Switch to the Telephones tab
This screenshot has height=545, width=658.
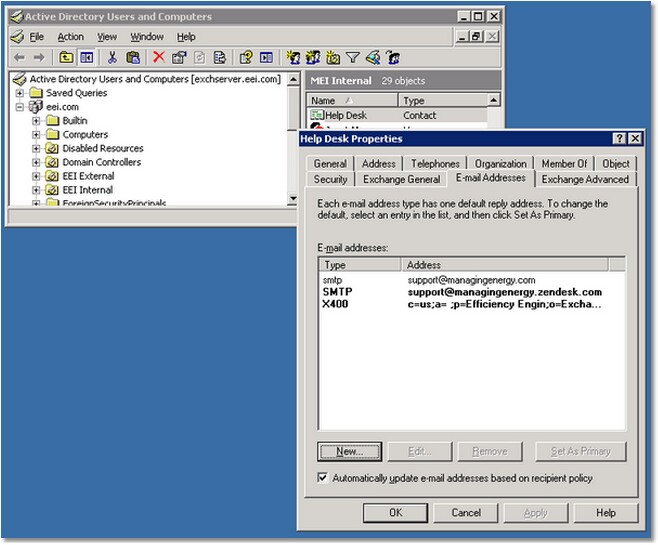[435, 164]
